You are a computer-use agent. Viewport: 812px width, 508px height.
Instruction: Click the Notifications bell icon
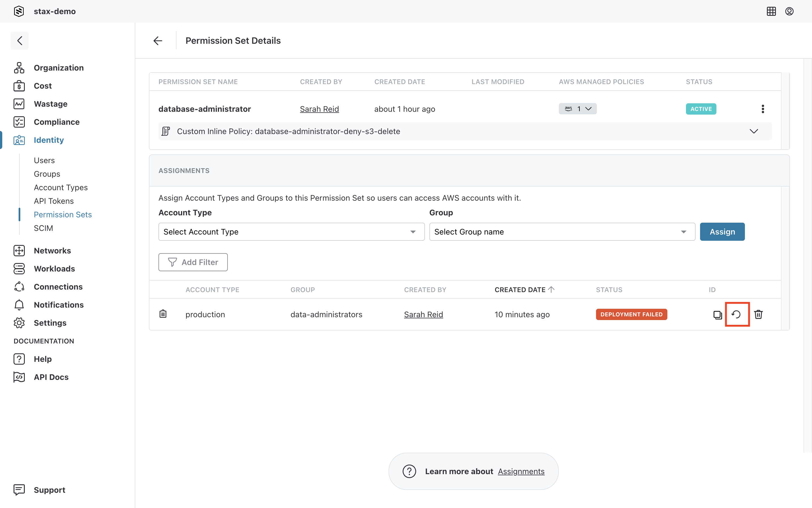pos(19,305)
